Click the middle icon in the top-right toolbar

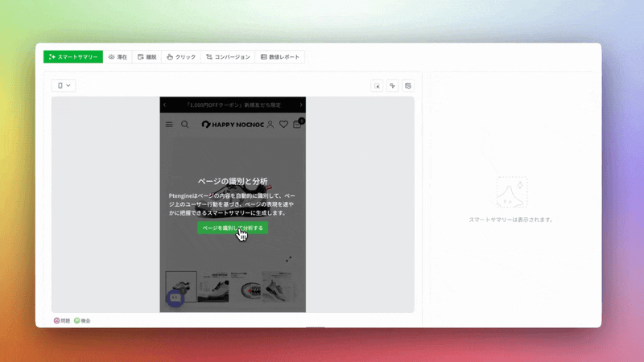(393, 85)
